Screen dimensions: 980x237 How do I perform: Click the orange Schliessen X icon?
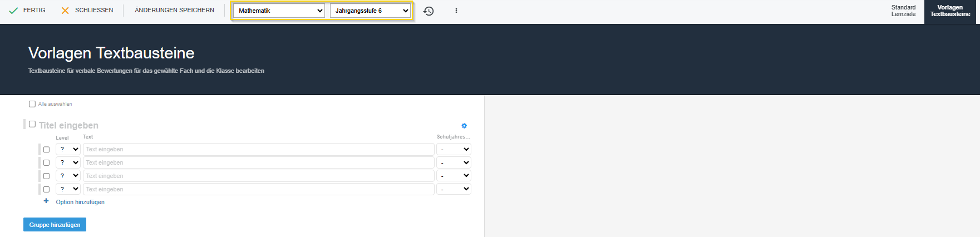(x=65, y=11)
